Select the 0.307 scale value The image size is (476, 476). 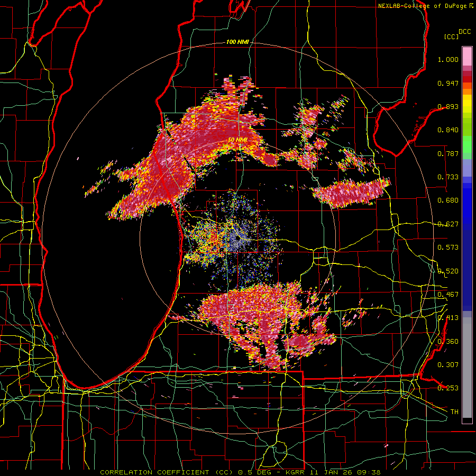coord(448,364)
